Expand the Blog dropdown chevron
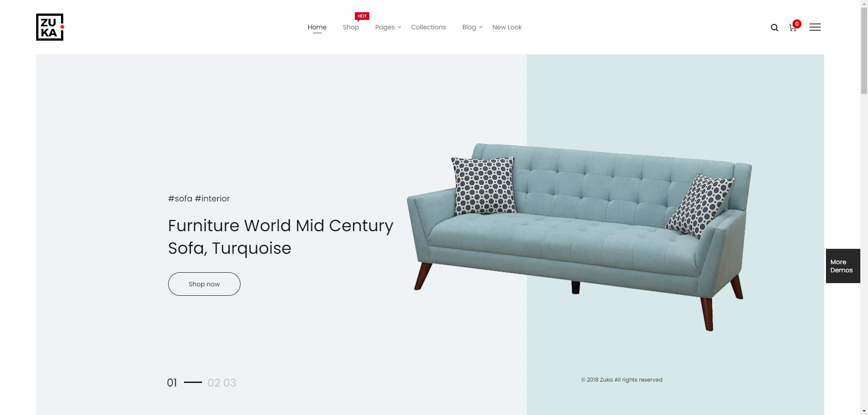Viewport: 868px width, 415px height. click(481, 27)
